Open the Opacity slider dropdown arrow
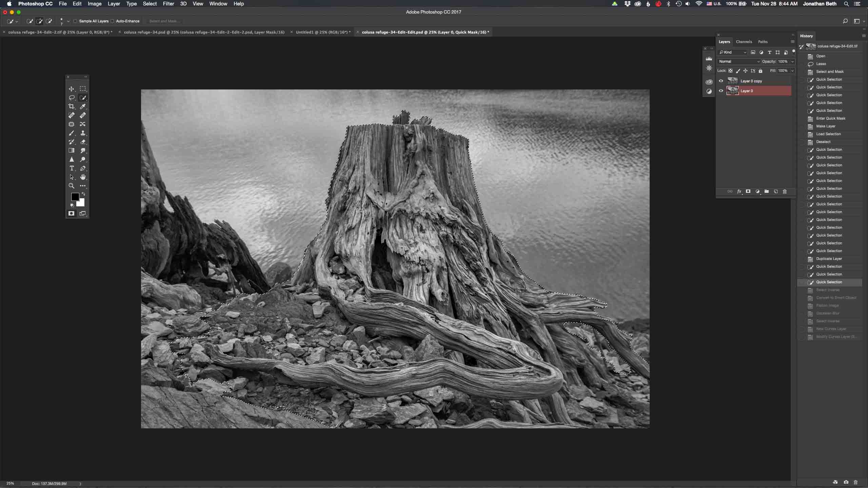The width and height of the screenshot is (868, 488). (792, 61)
